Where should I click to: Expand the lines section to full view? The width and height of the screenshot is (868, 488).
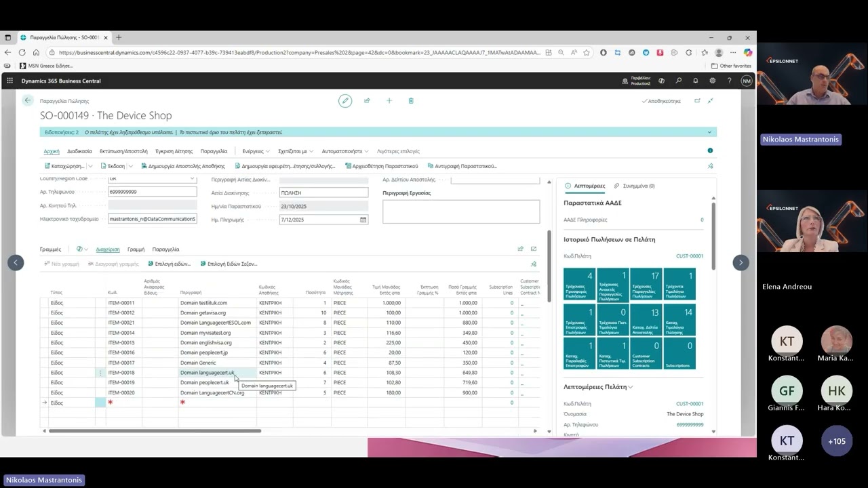534,249
